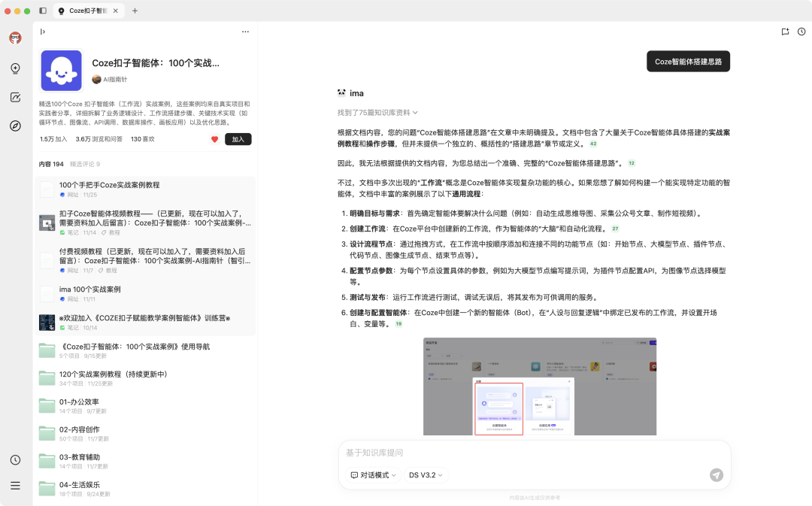812x506 pixels.
Task: Click the 130 喜欢 likes count
Action: point(142,139)
